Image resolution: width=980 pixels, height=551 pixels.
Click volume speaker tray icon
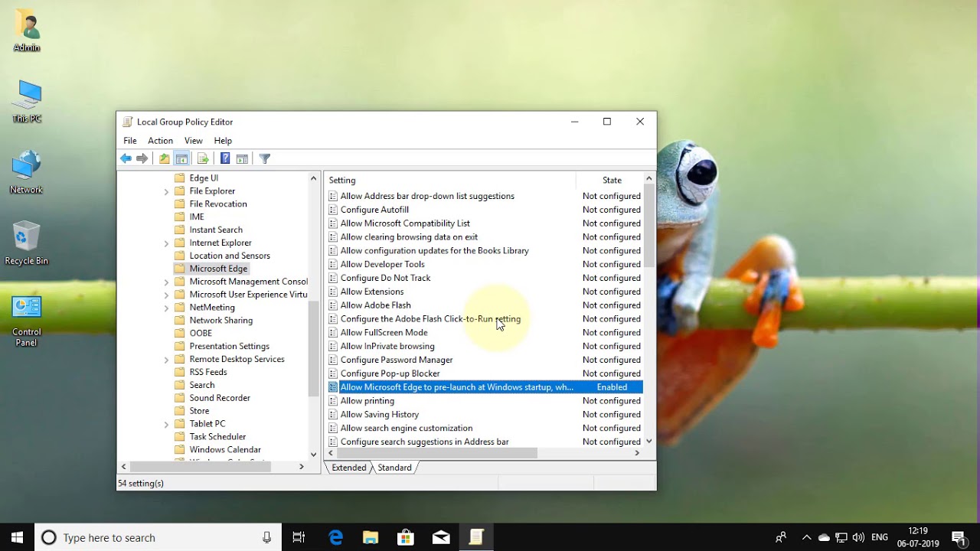858,537
